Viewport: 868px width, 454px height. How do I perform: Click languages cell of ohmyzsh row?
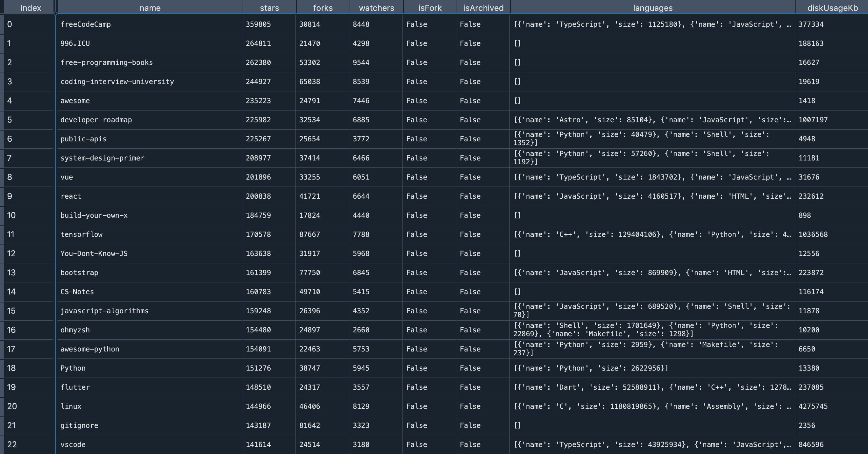[x=652, y=330]
